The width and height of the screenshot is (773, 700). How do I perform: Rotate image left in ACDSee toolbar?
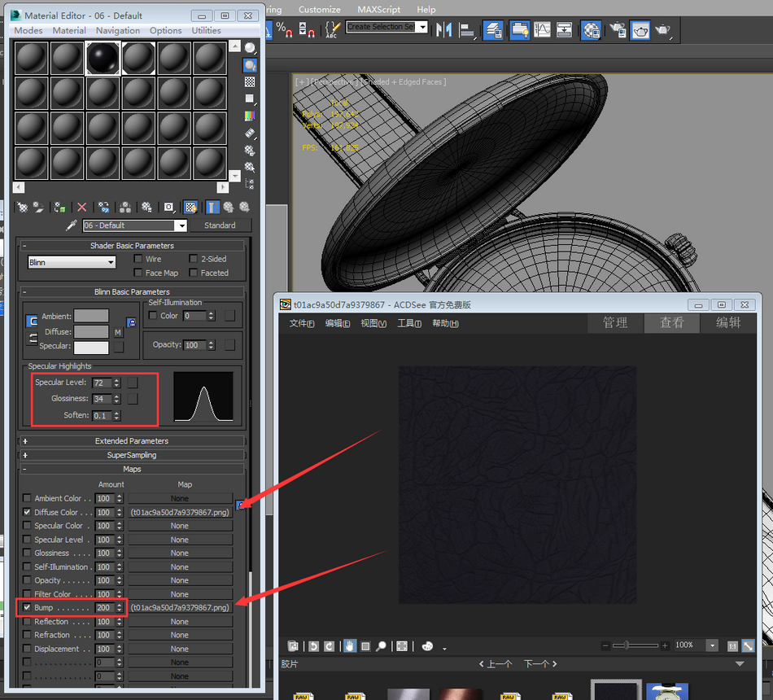pyautogui.click(x=313, y=646)
